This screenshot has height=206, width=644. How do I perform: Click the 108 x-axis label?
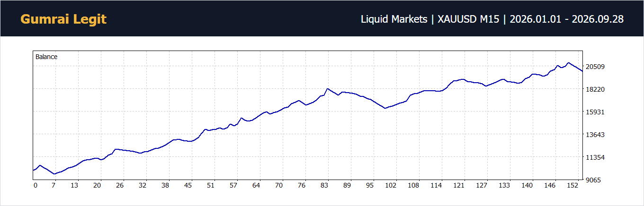tap(413, 186)
